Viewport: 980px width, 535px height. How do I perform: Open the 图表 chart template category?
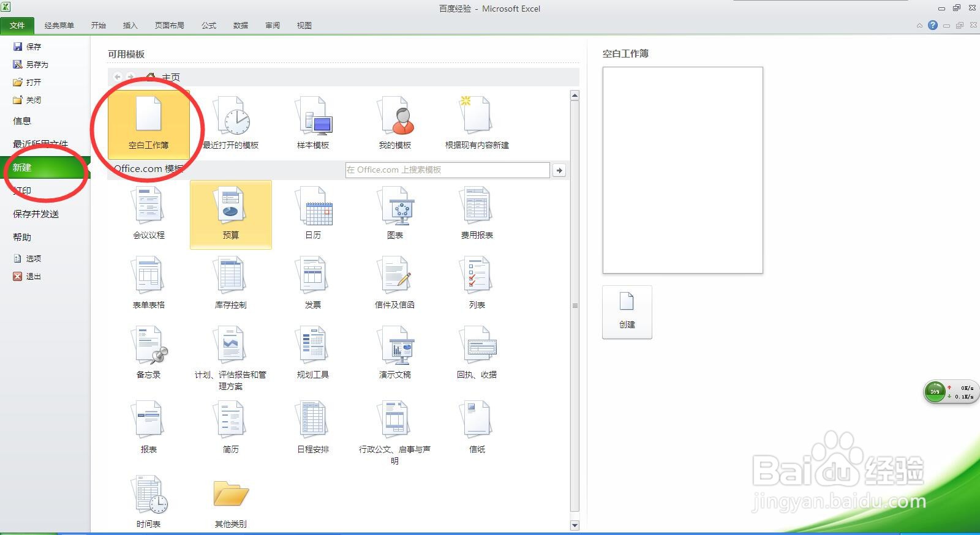(395, 214)
